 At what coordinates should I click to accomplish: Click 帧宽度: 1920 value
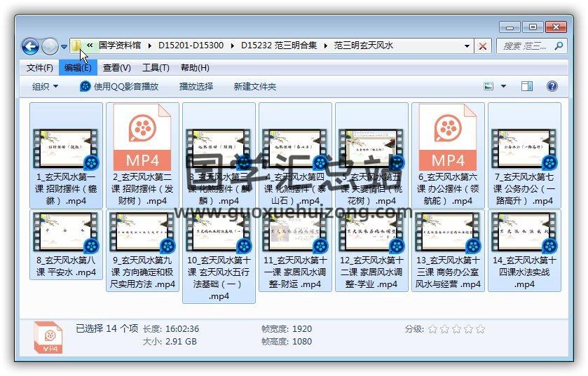(x=302, y=329)
